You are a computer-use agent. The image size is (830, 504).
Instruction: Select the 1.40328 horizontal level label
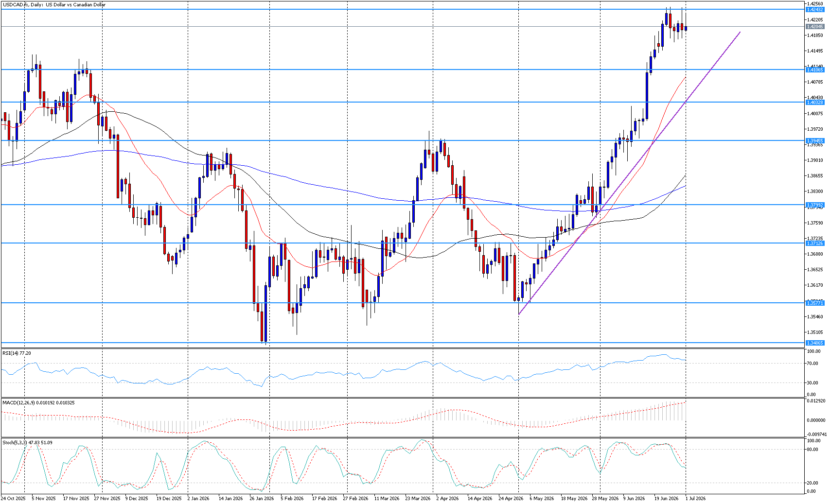pos(815,102)
